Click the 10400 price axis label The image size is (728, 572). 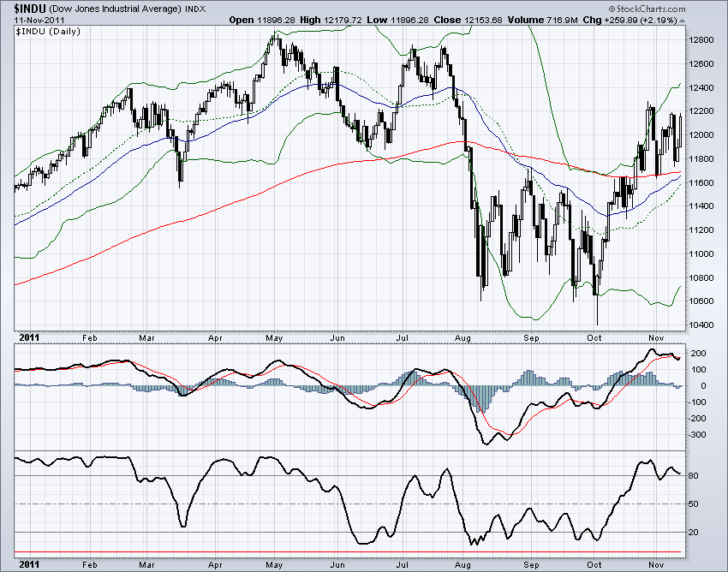click(701, 325)
